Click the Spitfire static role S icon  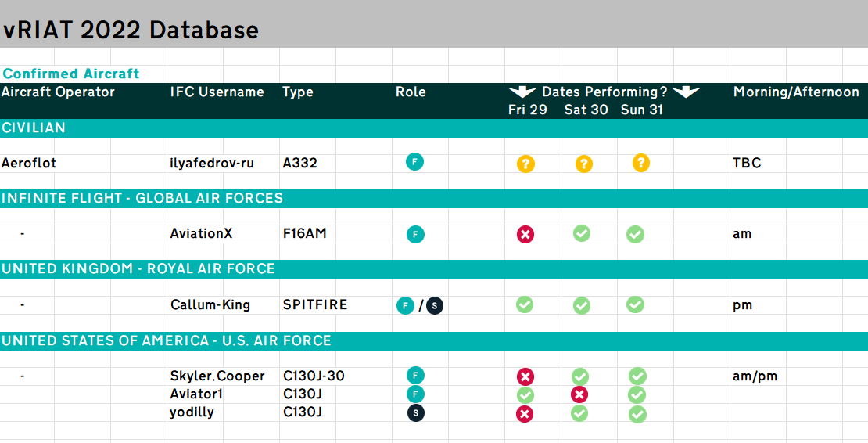tap(435, 305)
